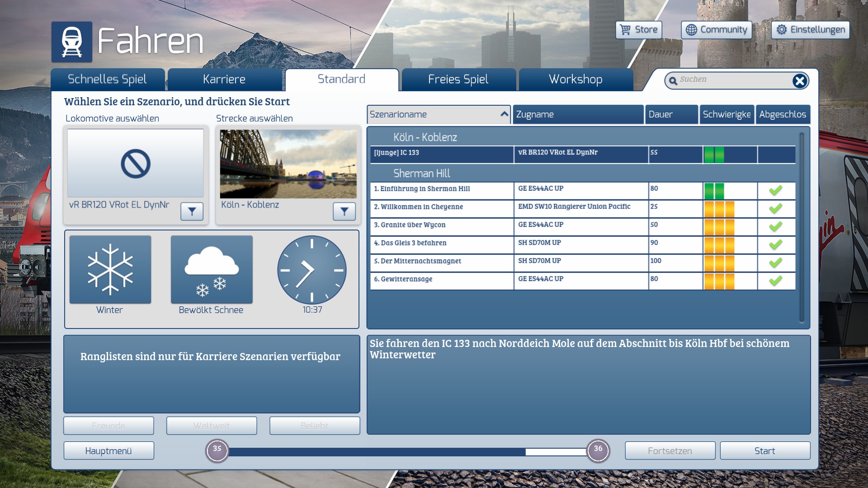The image size is (868, 488).
Task: Click the locomotive filter funnel icon
Action: click(x=192, y=211)
